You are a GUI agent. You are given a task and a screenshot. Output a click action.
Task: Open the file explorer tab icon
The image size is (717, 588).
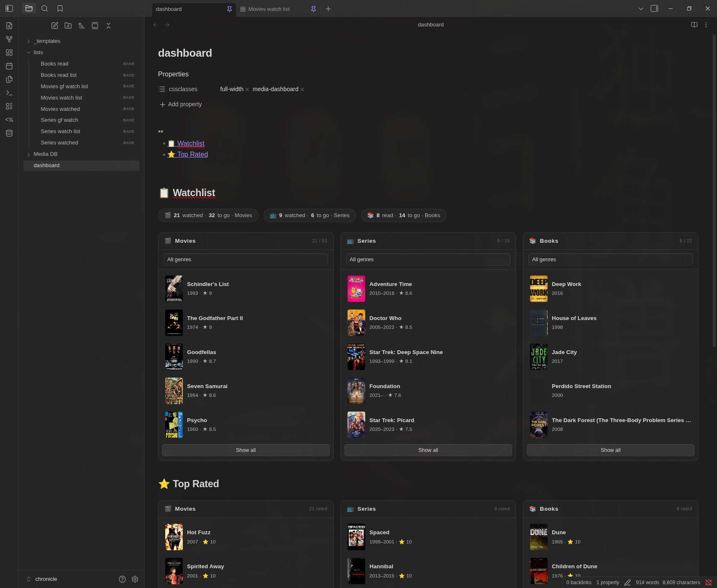[29, 8]
